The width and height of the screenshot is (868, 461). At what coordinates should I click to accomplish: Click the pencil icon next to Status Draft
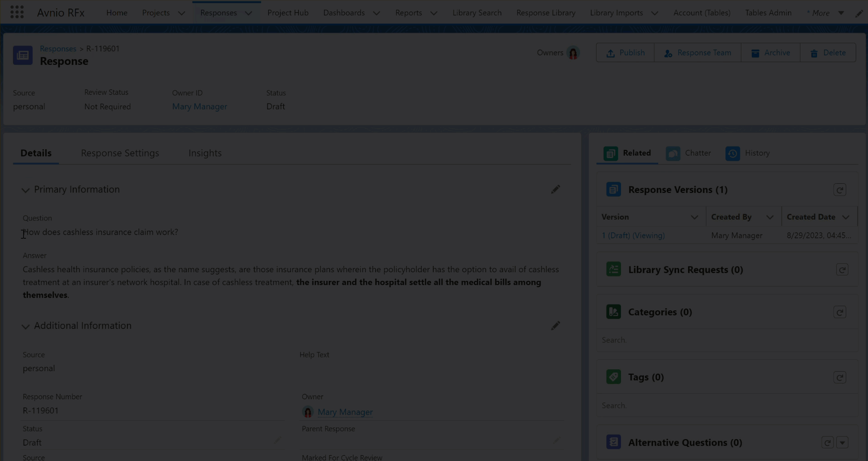277,441
